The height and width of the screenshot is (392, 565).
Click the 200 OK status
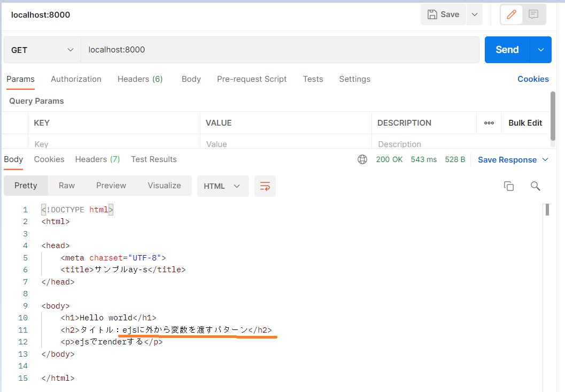pyautogui.click(x=389, y=159)
